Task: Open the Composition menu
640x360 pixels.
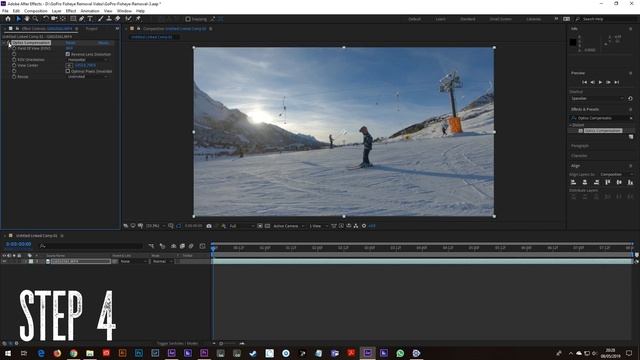Action: (x=36, y=11)
